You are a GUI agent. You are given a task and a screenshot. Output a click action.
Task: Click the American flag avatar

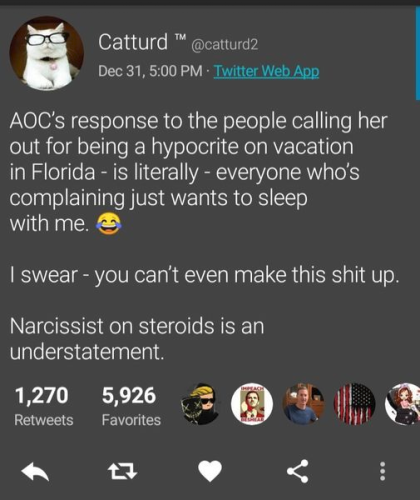coord(355,404)
